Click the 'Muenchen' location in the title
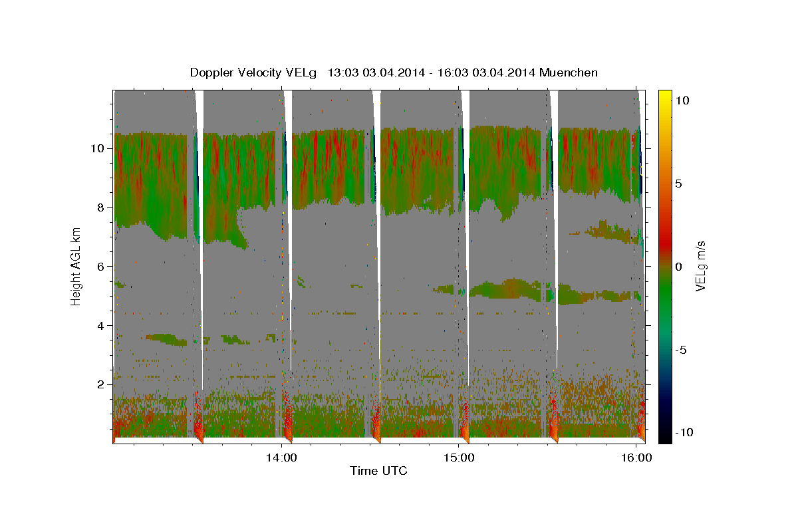Image resolution: width=798 pixels, height=532 pixels. point(569,72)
